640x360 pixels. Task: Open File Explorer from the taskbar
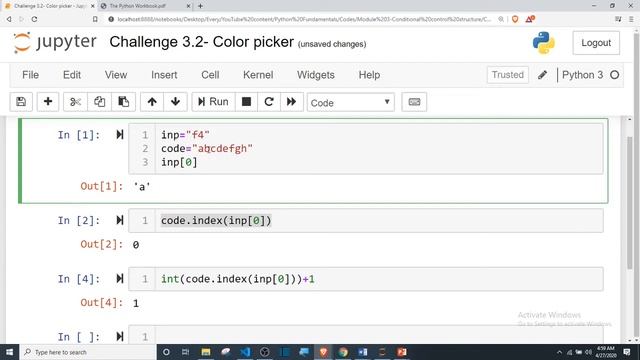coord(206,352)
